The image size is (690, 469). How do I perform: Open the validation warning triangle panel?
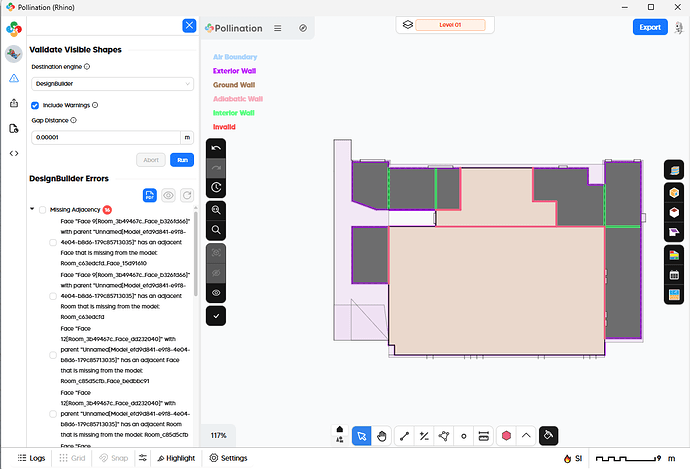(14, 78)
